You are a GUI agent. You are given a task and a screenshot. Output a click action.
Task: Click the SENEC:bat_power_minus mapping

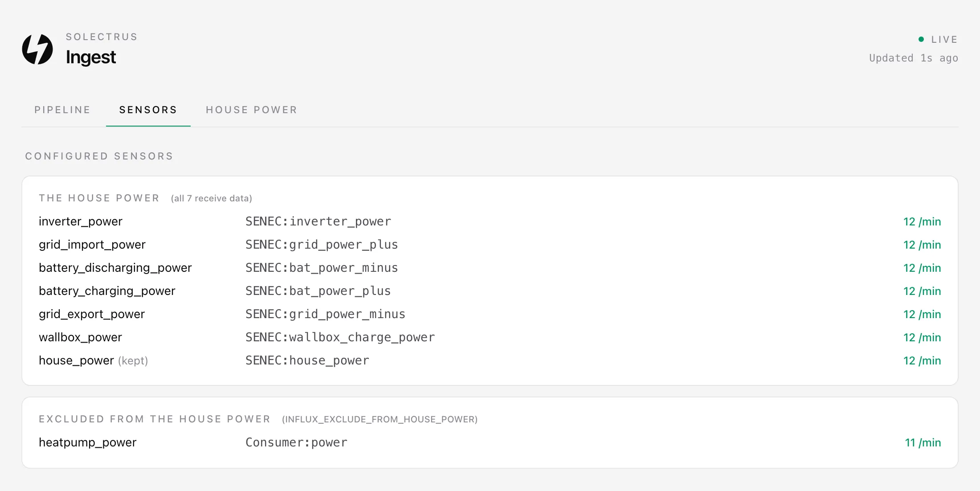pos(322,268)
